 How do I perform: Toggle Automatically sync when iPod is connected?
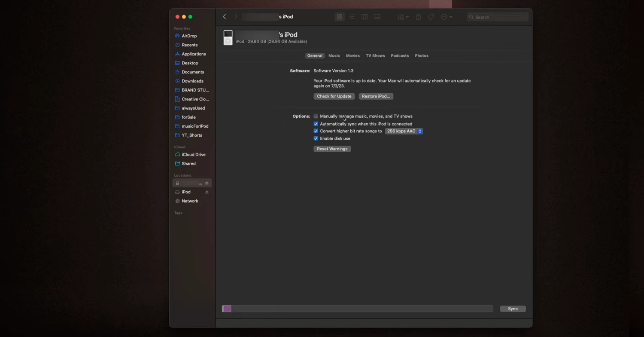[316, 124]
